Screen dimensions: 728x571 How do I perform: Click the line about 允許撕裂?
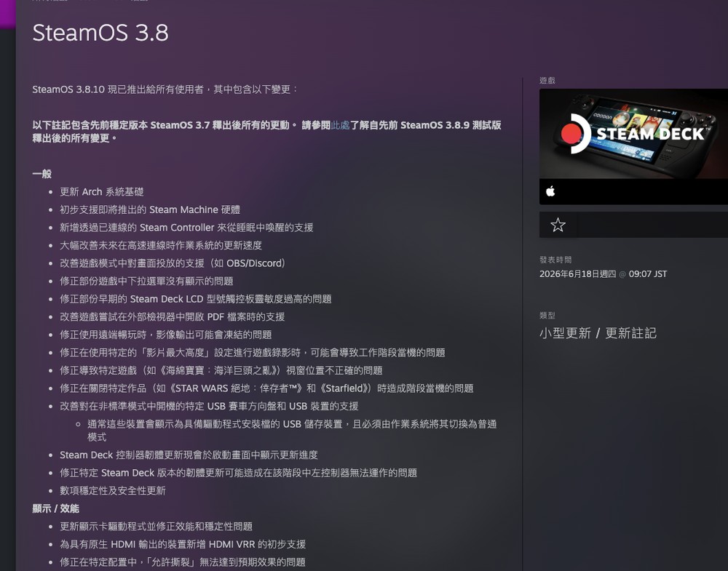click(183, 562)
